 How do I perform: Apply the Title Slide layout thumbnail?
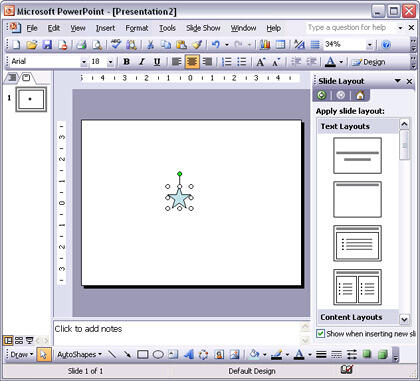357,156
